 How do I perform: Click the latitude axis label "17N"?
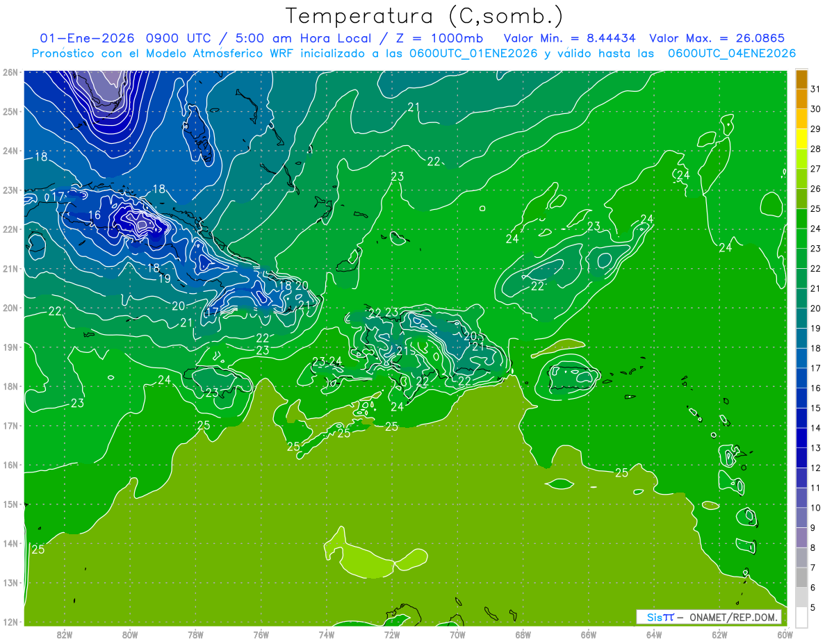(x=10, y=426)
